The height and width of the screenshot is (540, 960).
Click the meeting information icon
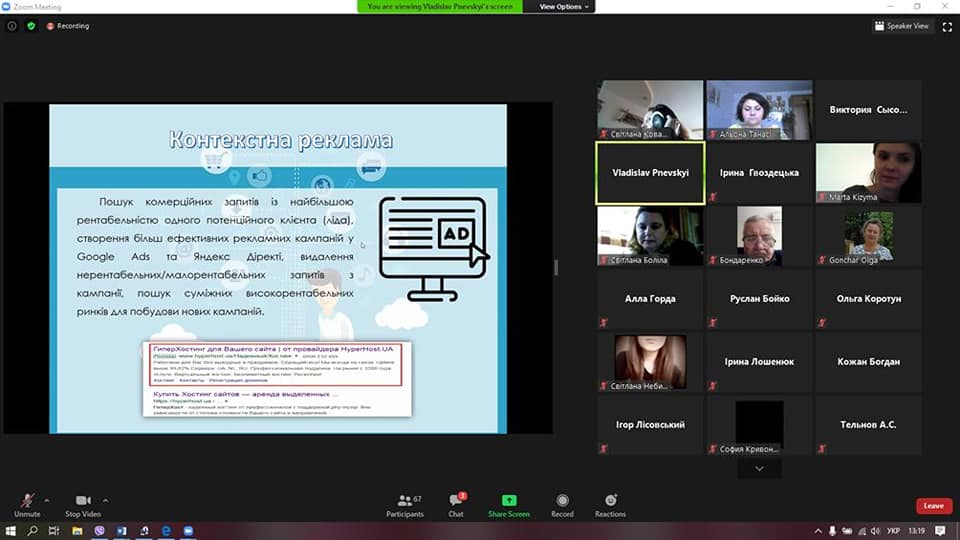click(12, 26)
